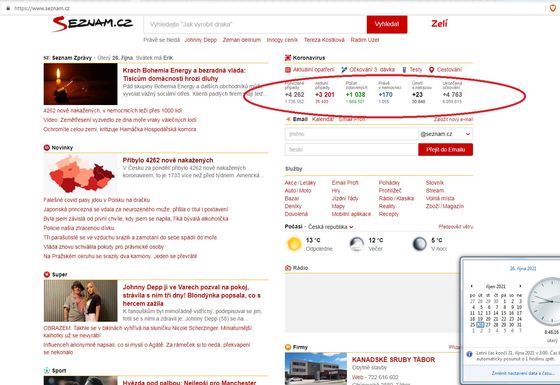Viewport: 560px width, 385px height.
Task: Open the Koronavirus section icon
Action: click(288, 58)
